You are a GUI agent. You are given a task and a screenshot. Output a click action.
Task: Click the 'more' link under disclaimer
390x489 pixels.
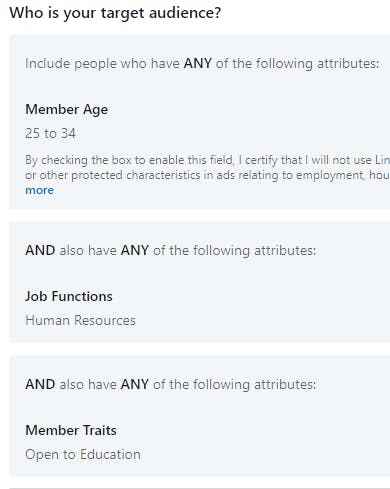click(x=39, y=190)
